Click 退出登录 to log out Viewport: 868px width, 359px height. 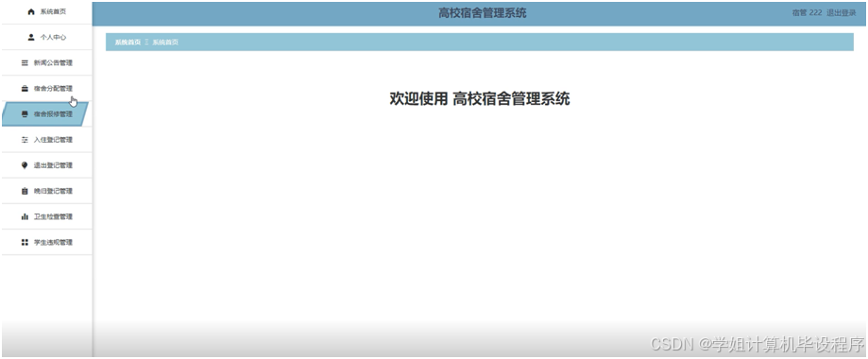(841, 13)
